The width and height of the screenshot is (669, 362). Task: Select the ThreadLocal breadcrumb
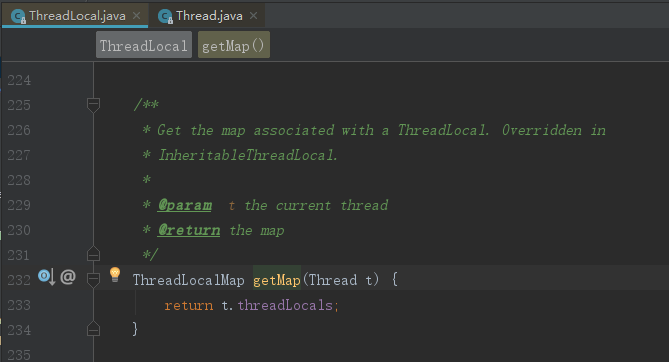pyautogui.click(x=144, y=45)
